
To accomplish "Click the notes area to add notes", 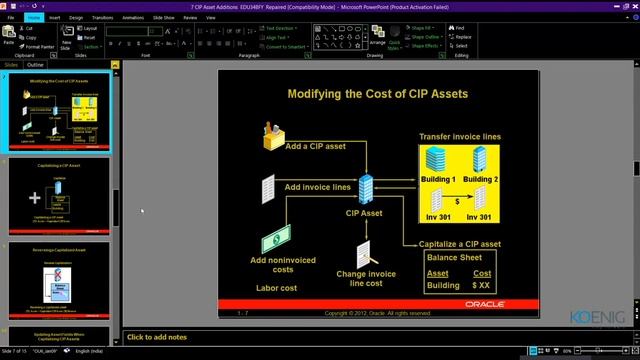I will coord(378,338).
